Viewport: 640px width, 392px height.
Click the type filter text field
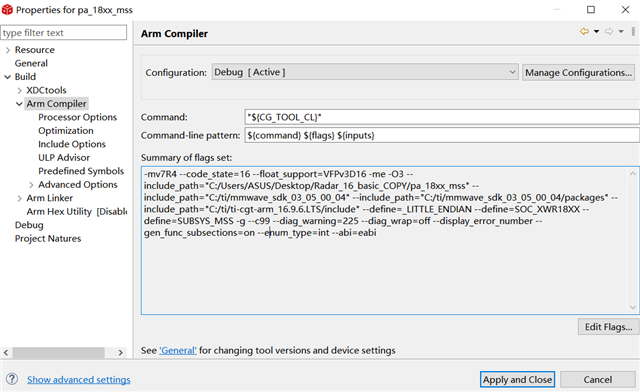(x=64, y=33)
